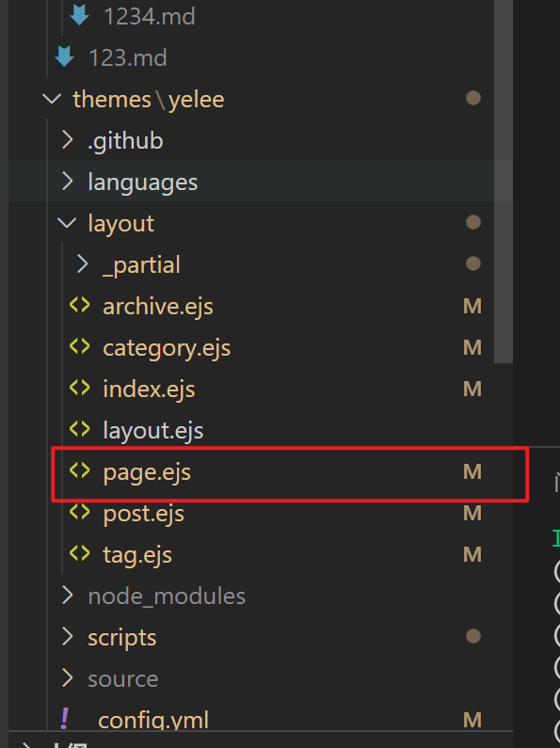Image resolution: width=560 pixels, height=748 pixels.
Task: Click the markdown icon beside 1234.md
Action: (79, 15)
